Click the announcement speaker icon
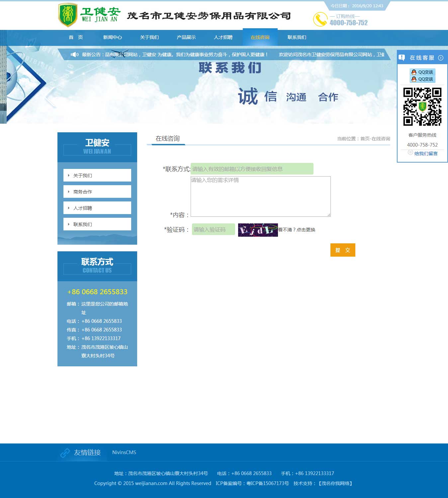The height and width of the screenshot is (498, 448). (x=74, y=55)
